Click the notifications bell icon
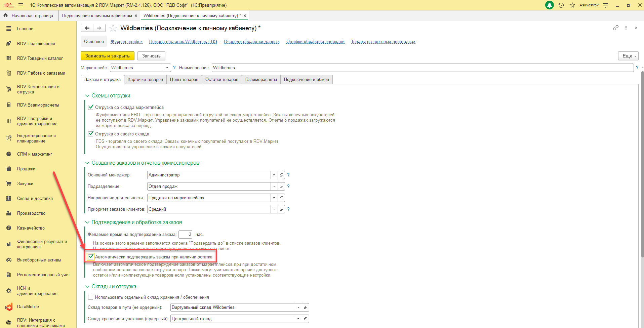Screen dimensions: 644x328 click(x=550, y=5)
